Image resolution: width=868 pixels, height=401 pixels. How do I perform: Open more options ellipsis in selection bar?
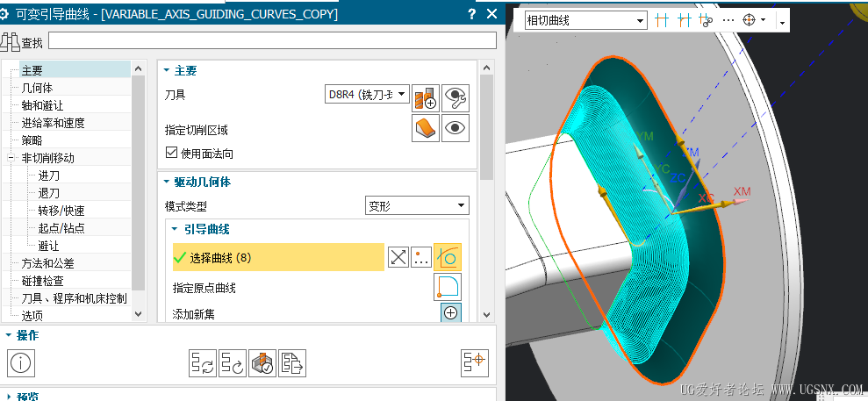pos(728,20)
